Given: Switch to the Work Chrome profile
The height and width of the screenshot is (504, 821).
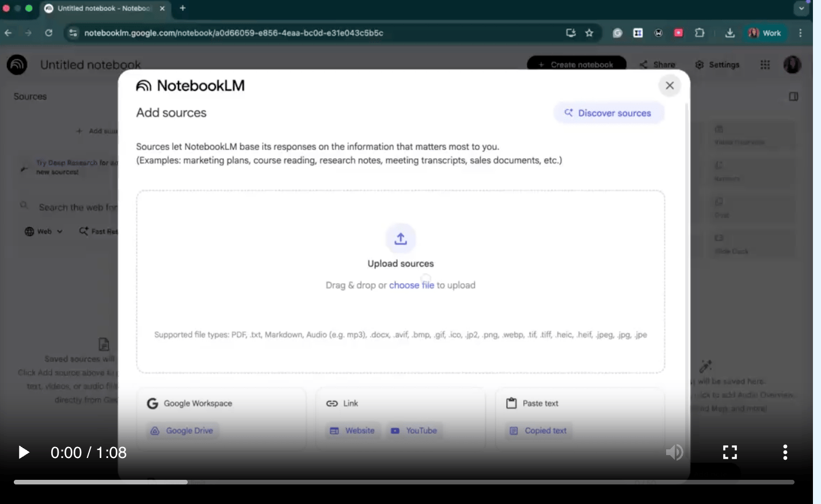Looking at the screenshot, I should pos(765,33).
